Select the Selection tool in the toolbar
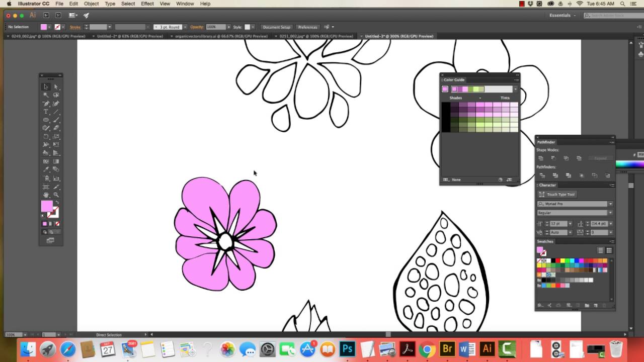The width and height of the screenshot is (644, 362). 47,87
